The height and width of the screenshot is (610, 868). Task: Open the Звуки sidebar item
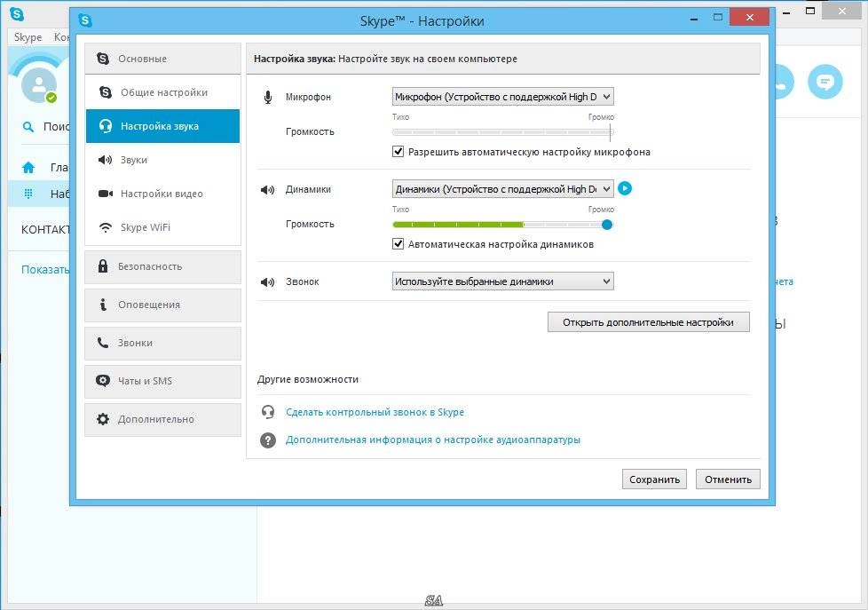(x=162, y=160)
